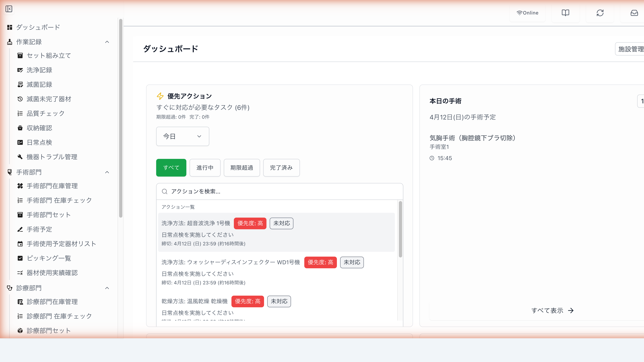Select the セット組み立て icon in sidebar

pyautogui.click(x=20, y=56)
